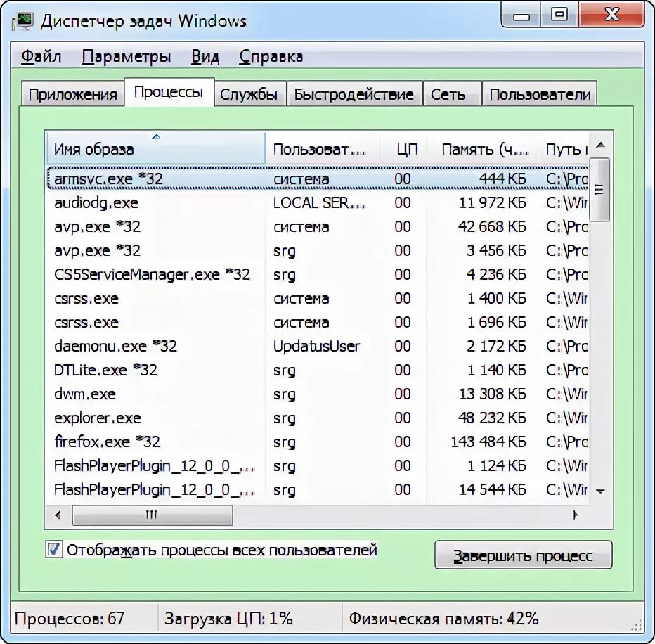Select the firefox.exe *32 process
Screen dimensions: 655x644
[x=318, y=442]
